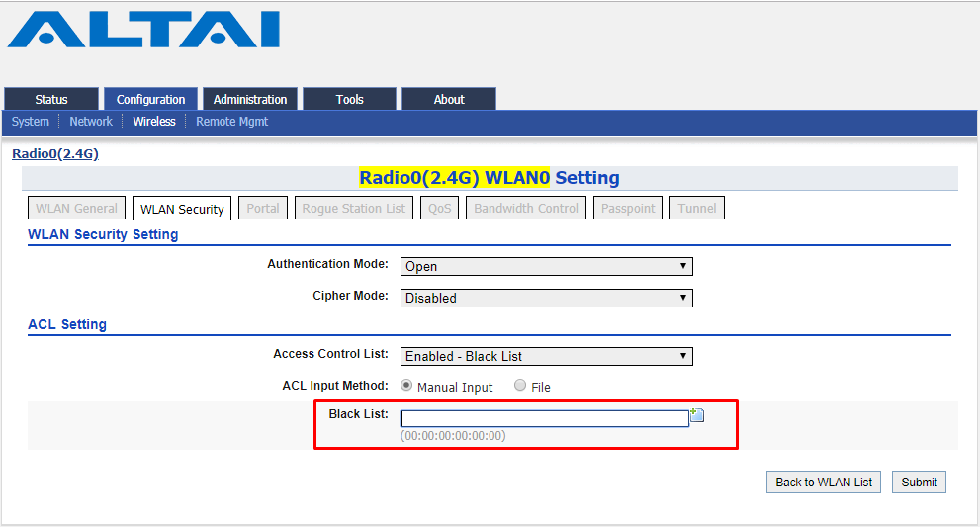This screenshot has width=980, height=527.
Task: Open the Cipher Mode dropdown
Action: point(546,298)
